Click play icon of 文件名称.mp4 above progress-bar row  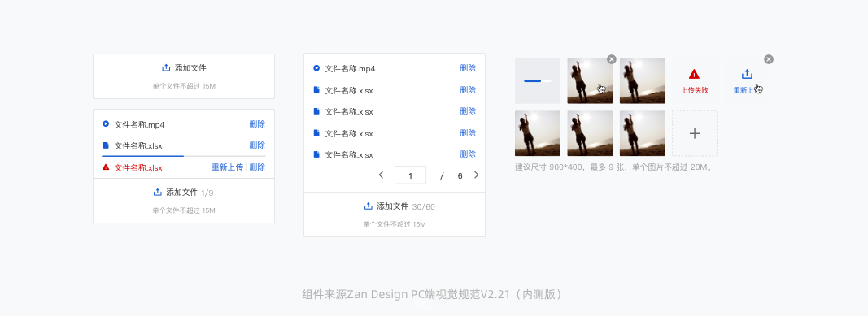pos(106,124)
